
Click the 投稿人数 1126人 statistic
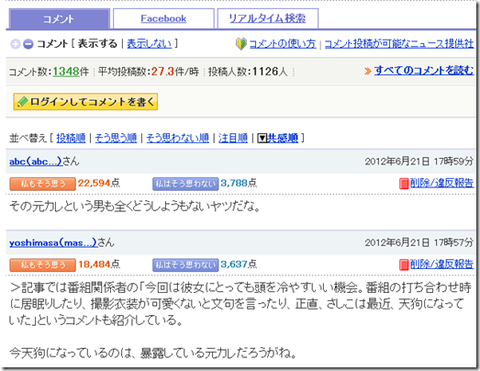tap(248, 71)
